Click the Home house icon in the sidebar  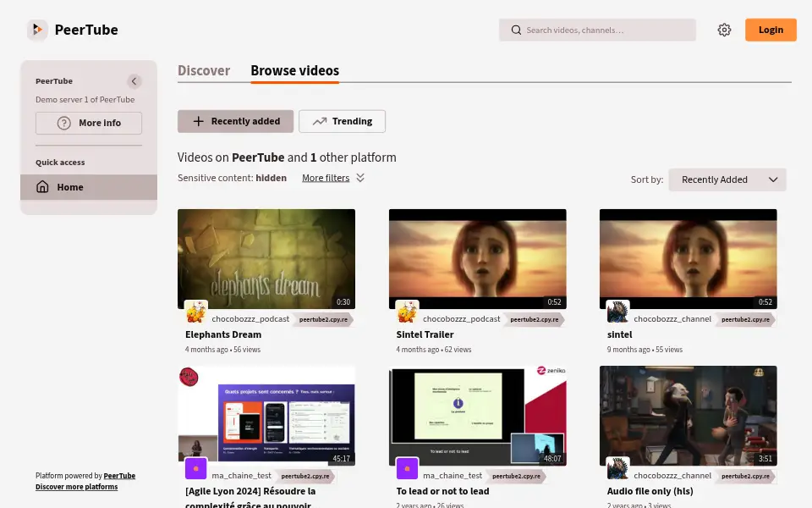(42, 187)
